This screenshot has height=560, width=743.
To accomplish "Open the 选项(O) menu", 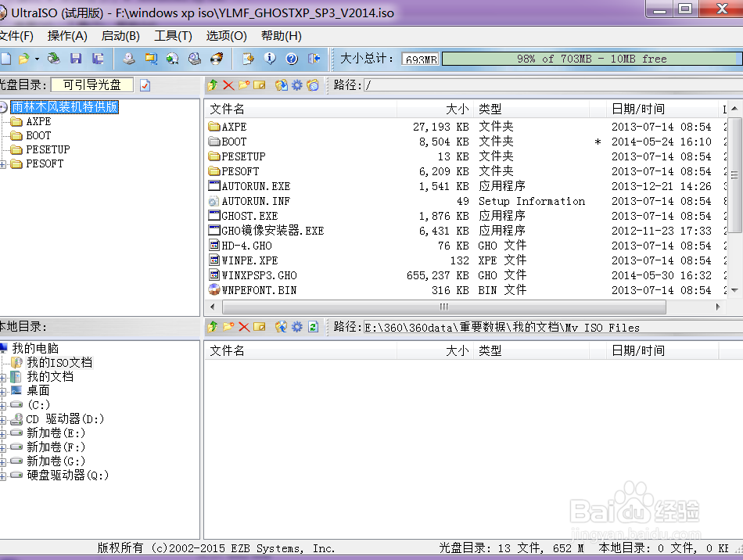I will tap(226, 36).
